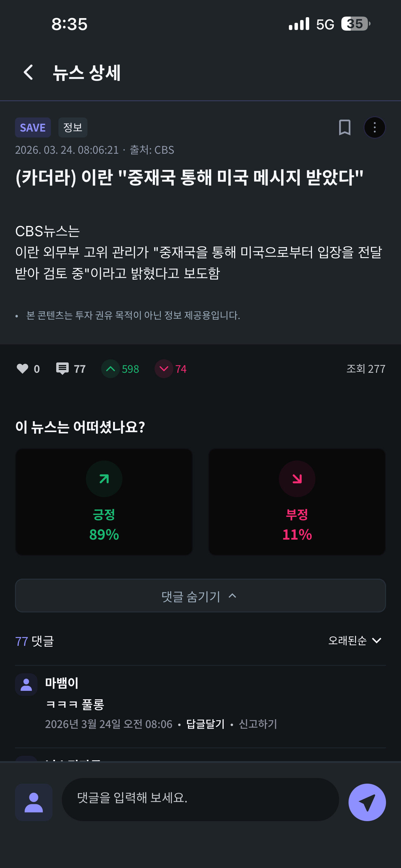Tap the comment bubble icon

click(62, 369)
